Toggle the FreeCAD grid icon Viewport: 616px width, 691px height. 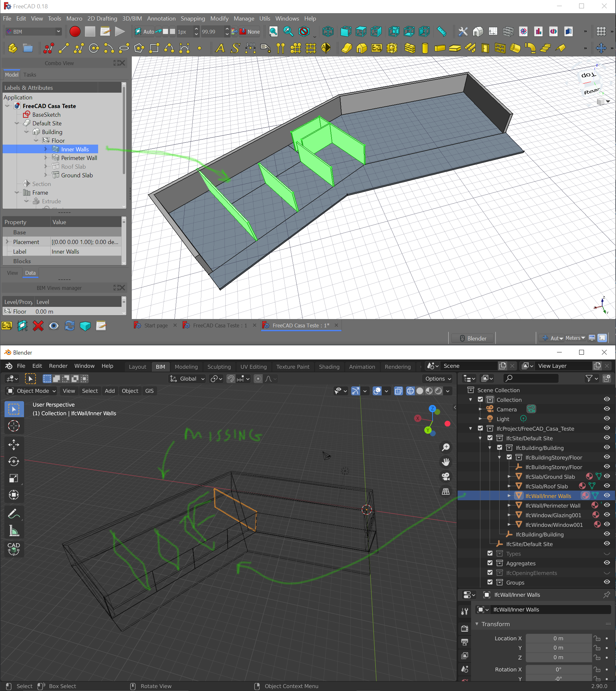[x=601, y=31]
